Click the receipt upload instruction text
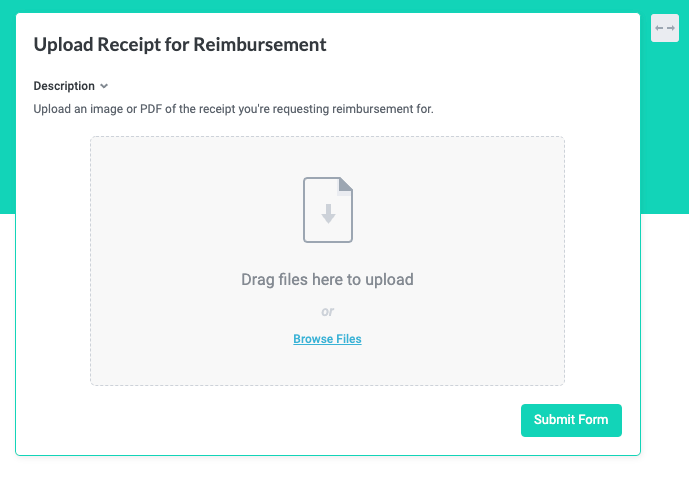 pyautogui.click(x=233, y=108)
